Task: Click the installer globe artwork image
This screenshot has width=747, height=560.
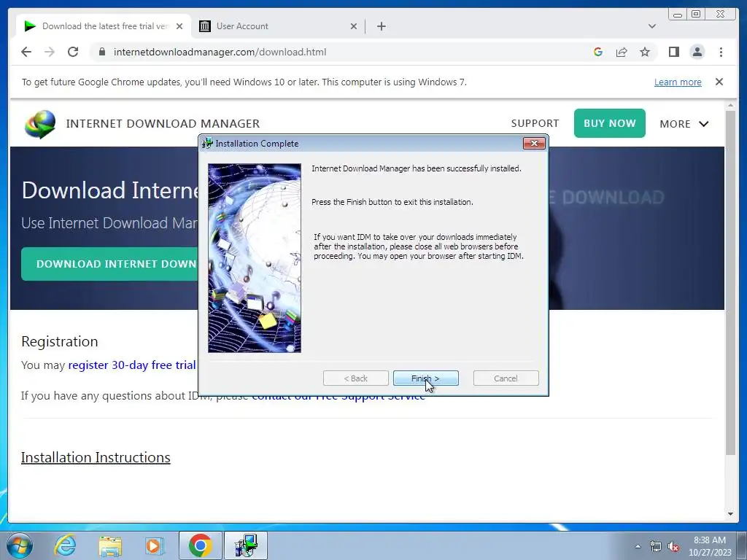Action: (x=255, y=258)
